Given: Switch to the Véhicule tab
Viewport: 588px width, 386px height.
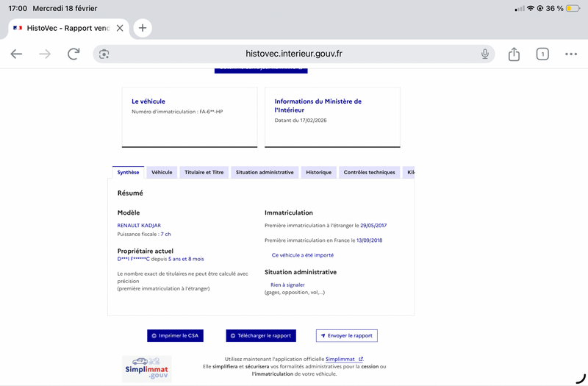Looking at the screenshot, I should point(162,172).
